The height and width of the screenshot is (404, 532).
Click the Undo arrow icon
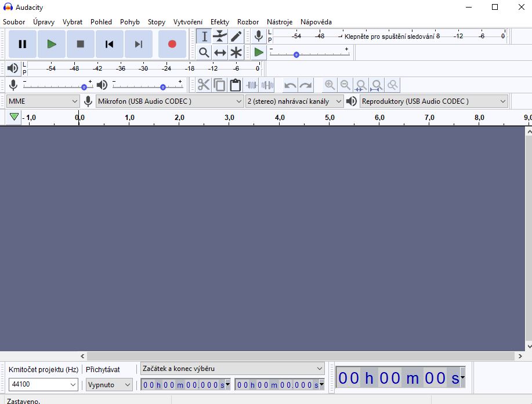coord(290,85)
